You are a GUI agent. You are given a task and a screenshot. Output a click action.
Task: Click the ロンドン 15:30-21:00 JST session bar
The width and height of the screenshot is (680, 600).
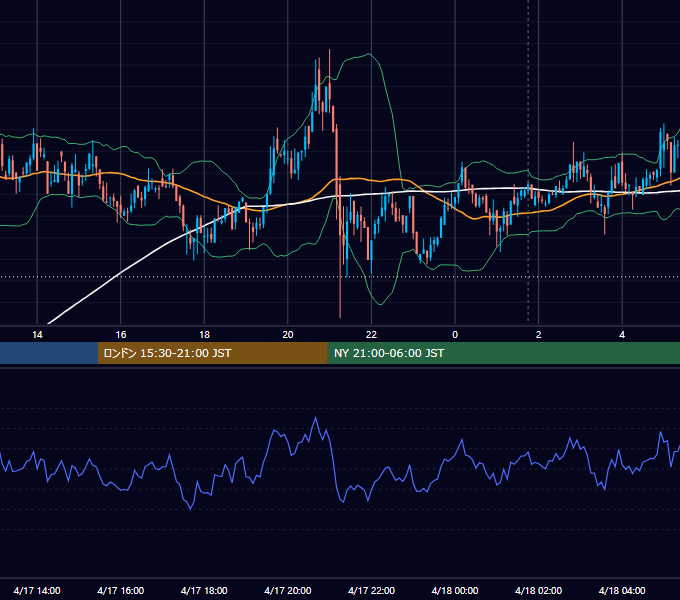212,353
